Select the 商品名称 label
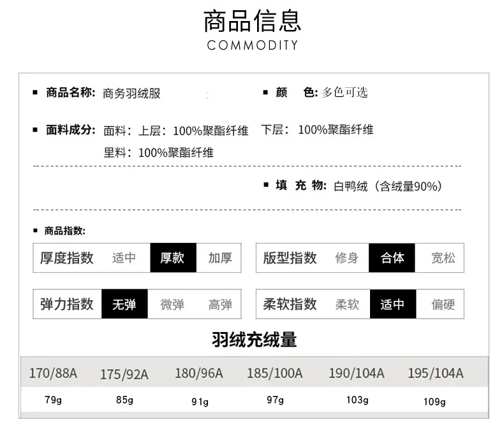 tap(71, 92)
